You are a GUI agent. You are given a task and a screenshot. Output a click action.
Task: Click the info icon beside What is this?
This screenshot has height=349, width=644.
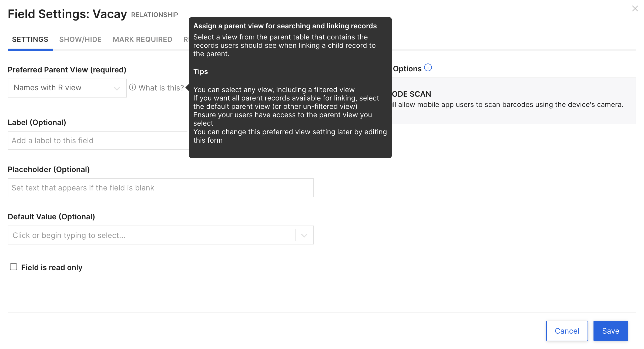pos(132,87)
